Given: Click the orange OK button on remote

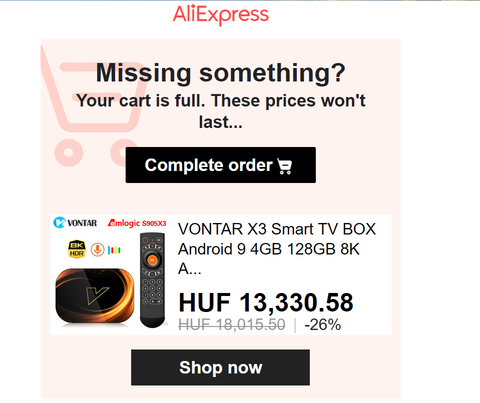Looking at the screenshot, I should 152,260.
